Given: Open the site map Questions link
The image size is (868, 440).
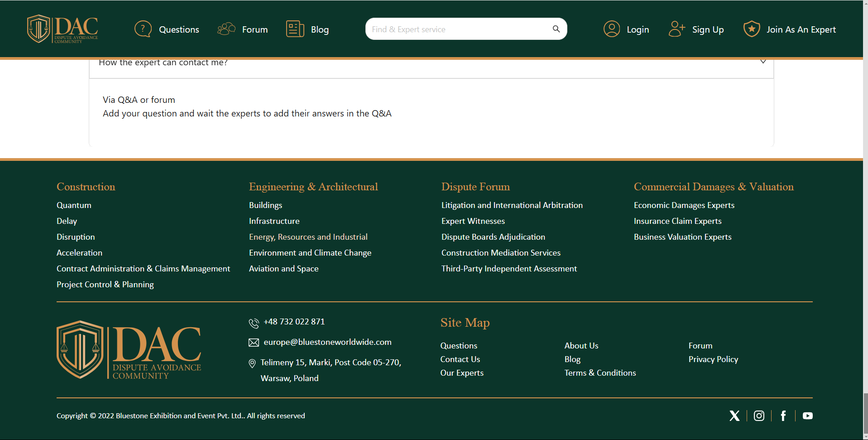Looking at the screenshot, I should pyautogui.click(x=459, y=346).
